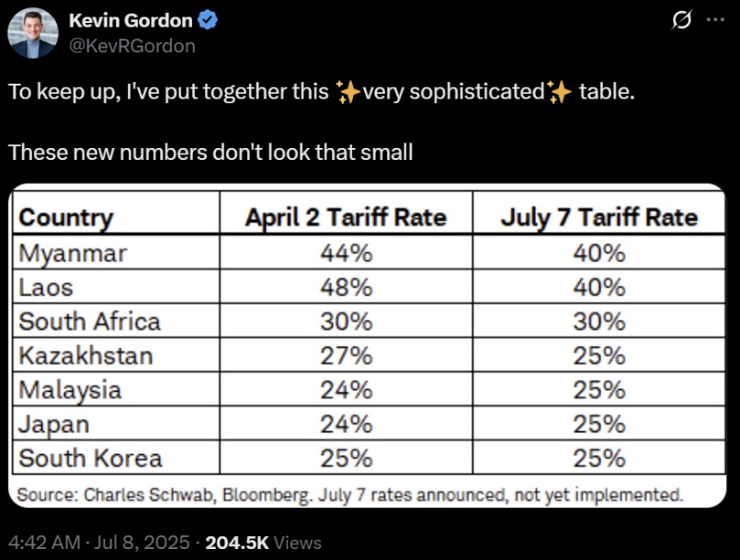Click the 'Country' column header
This screenshot has width=740, height=560.
(x=66, y=218)
